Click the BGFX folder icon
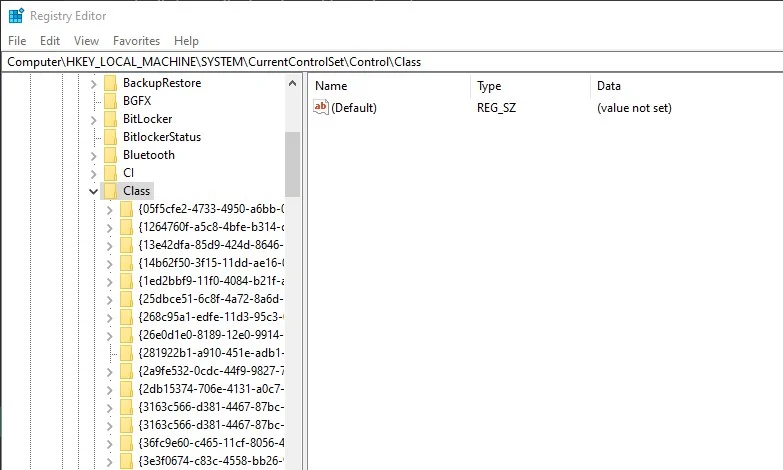Viewport: 783px width, 470px height. (x=110, y=101)
